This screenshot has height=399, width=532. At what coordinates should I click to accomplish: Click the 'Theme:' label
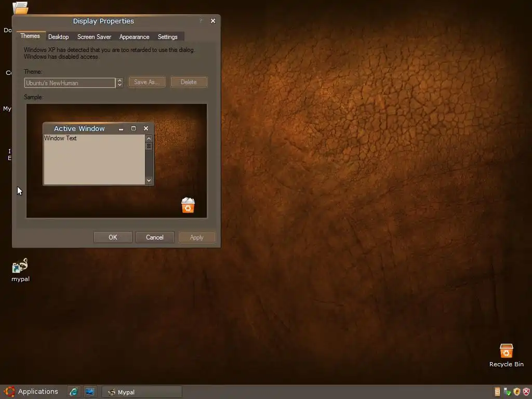[x=33, y=72]
